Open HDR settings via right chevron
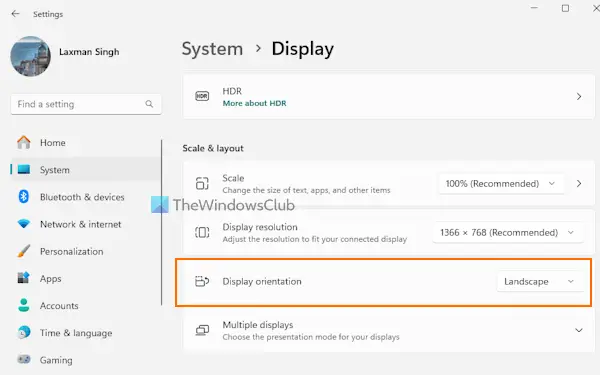Image resolution: width=600 pixels, height=375 pixels. click(579, 96)
